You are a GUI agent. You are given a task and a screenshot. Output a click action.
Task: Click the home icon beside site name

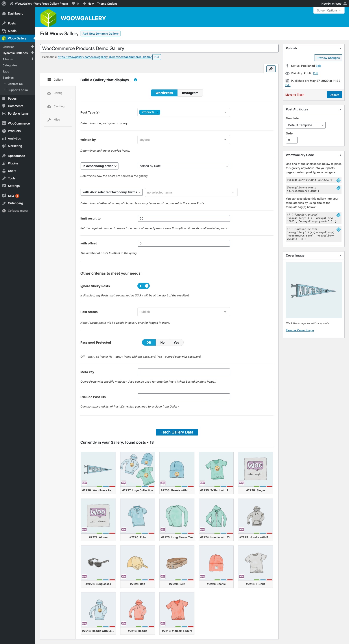pyautogui.click(x=11, y=4)
